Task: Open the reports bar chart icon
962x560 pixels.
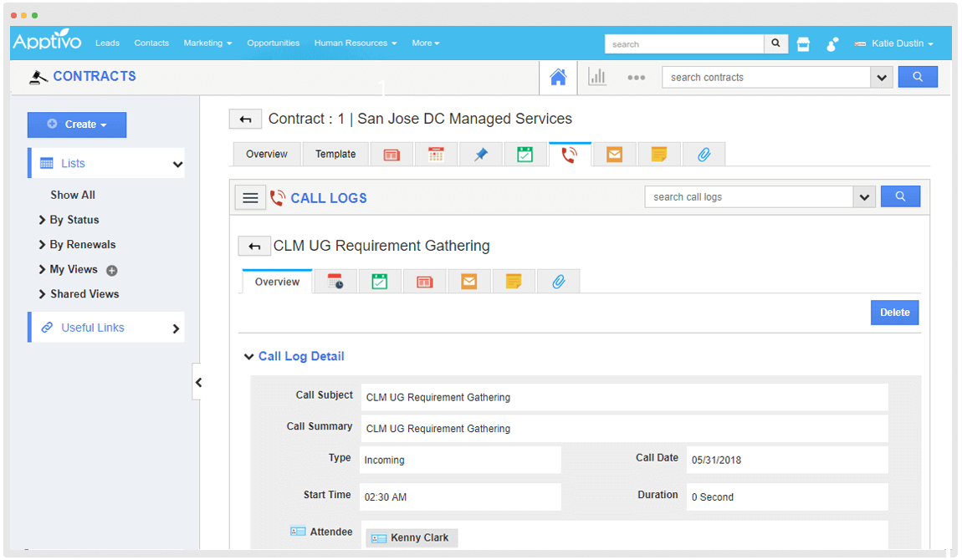Action: point(597,77)
